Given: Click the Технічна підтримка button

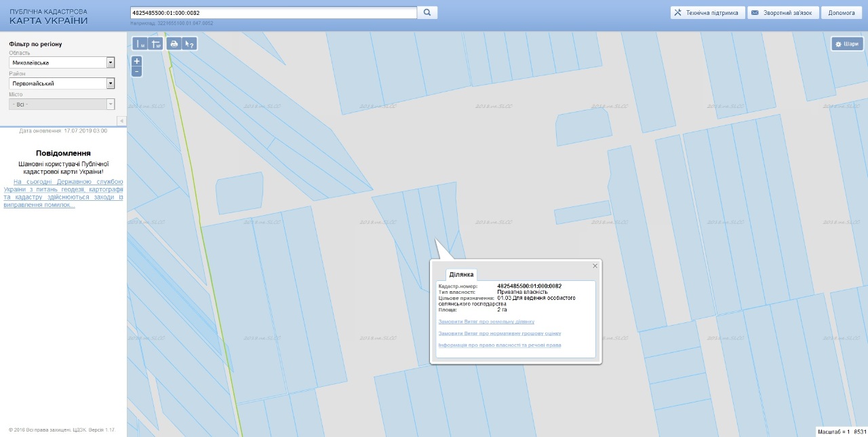Looking at the screenshot, I should (x=707, y=13).
